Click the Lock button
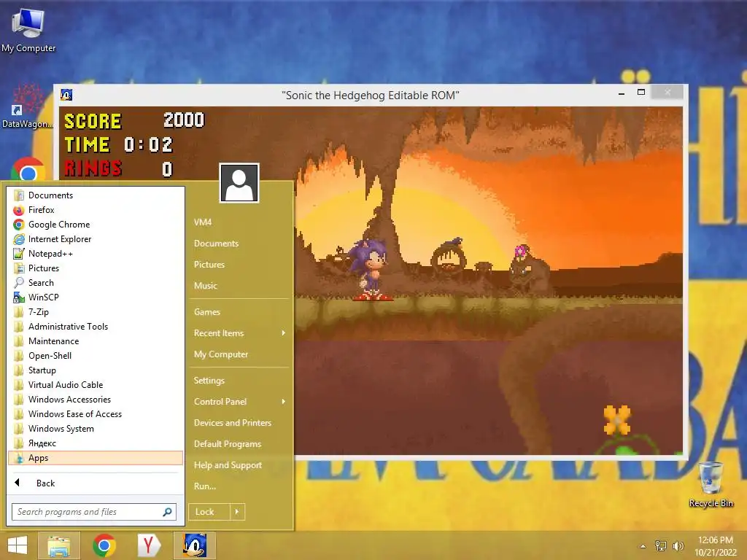The image size is (747, 560). coord(209,512)
